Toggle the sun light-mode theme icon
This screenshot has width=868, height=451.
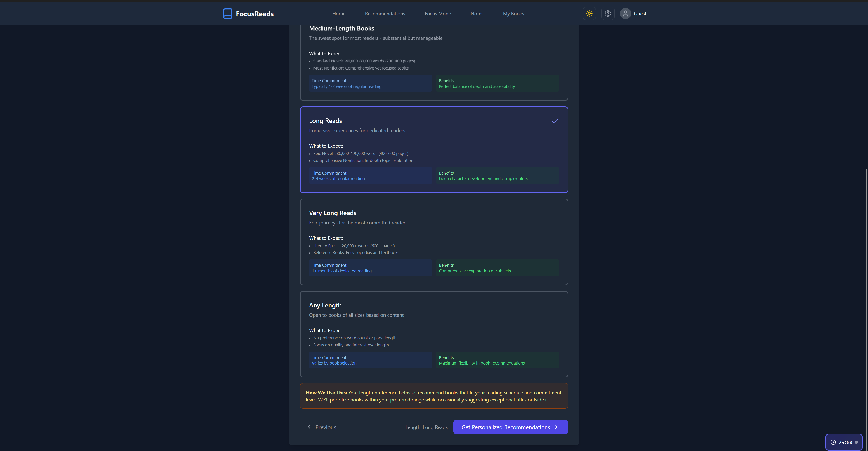(x=589, y=14)
